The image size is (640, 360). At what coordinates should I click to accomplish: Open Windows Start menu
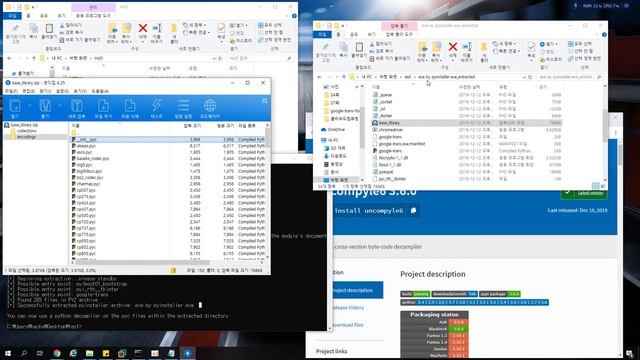(x=7, y=353)
